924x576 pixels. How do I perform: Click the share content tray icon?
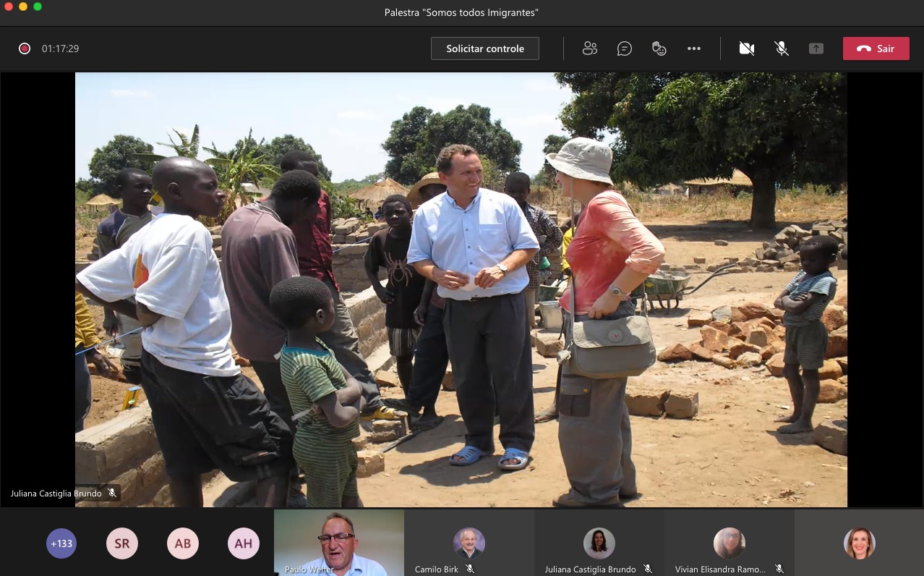[816, 48]
